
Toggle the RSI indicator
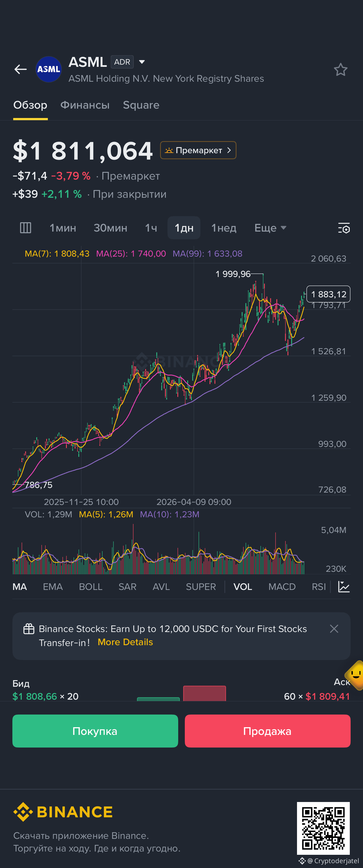pos(319,587)
